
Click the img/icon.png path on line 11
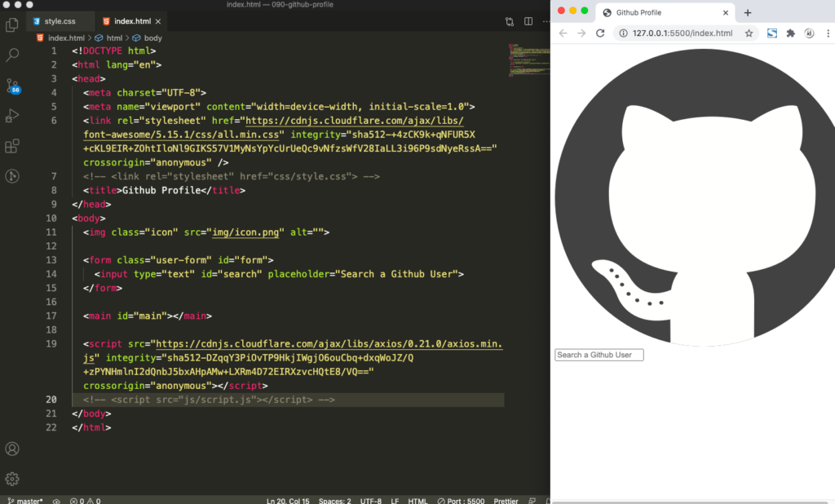point(245,232)
